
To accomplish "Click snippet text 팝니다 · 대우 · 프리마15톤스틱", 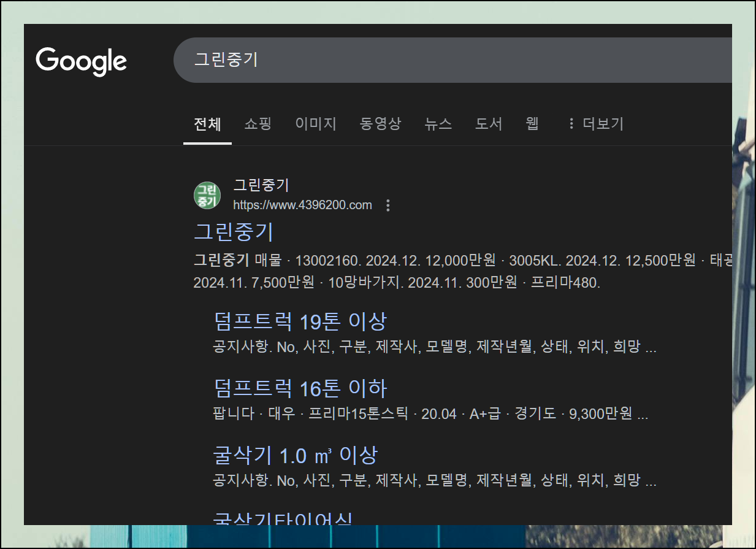I will (430, 414).
